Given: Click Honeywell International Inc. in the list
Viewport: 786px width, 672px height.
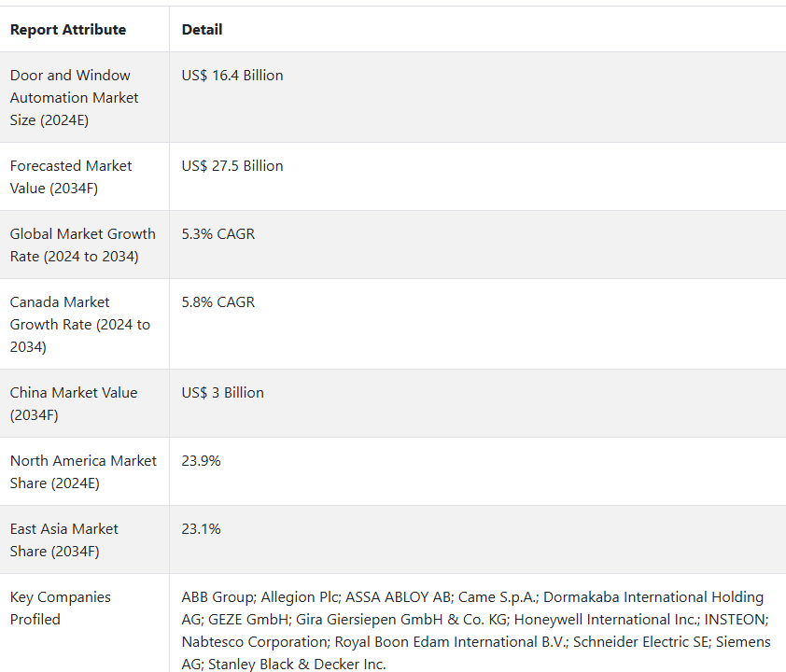Looking at the screenshot, I should pos(607,620).
